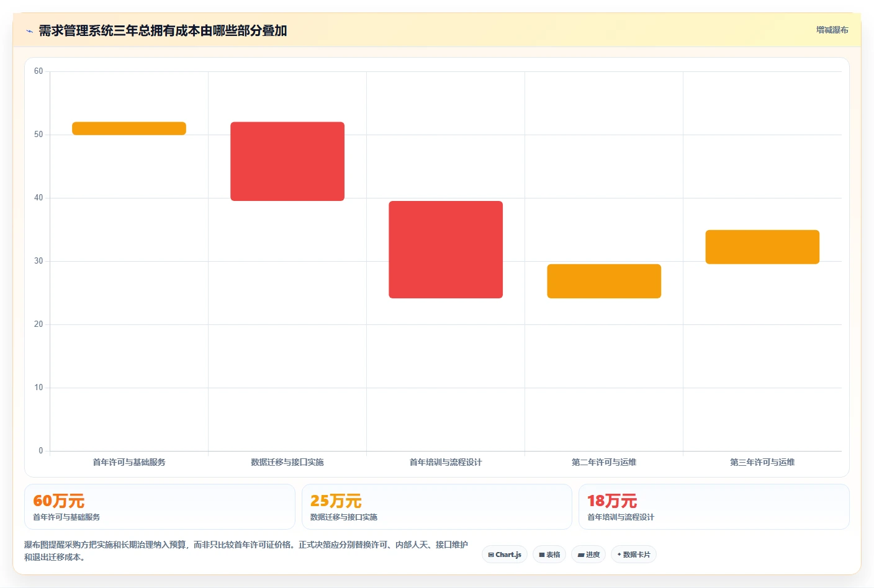Click caption 首年培训与流程设计 under 18万元

coord(621,517)
